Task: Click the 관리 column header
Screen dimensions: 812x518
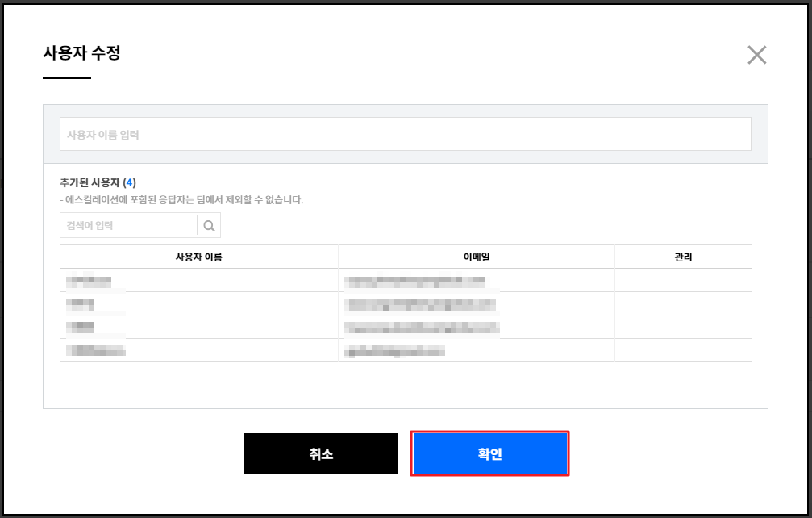Action: pos(682,257)
